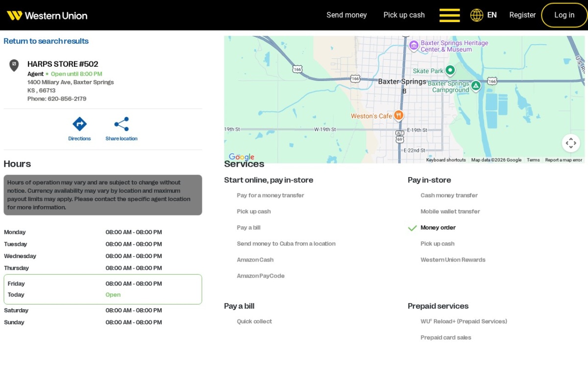Click the Wednesday hours row
Viewport: 588px width, 368px height.
102,256
